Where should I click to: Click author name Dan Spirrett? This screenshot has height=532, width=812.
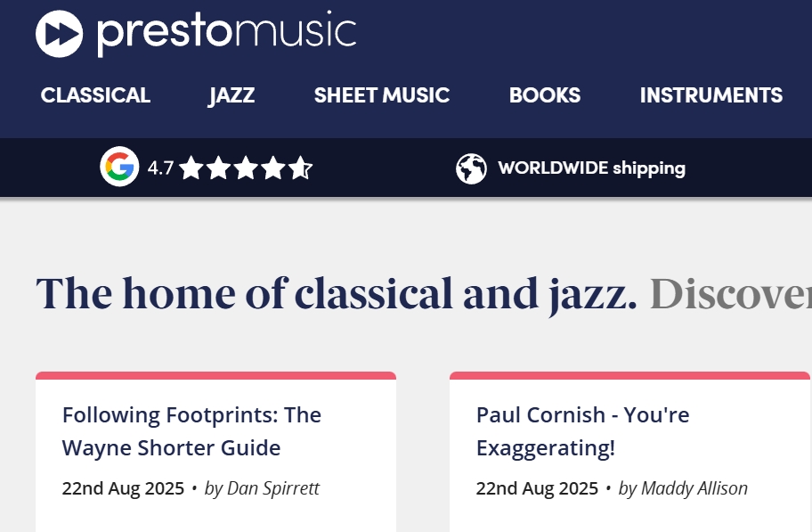point(272,488)
